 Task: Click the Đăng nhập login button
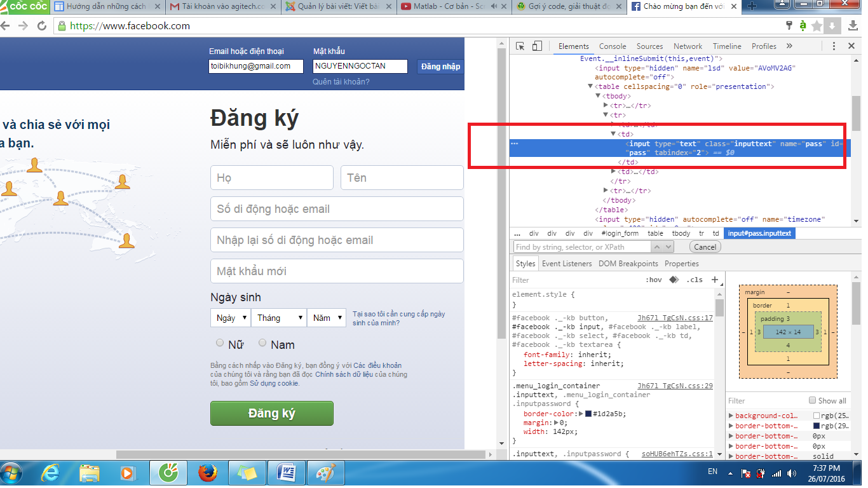click(x=440, y=66)
